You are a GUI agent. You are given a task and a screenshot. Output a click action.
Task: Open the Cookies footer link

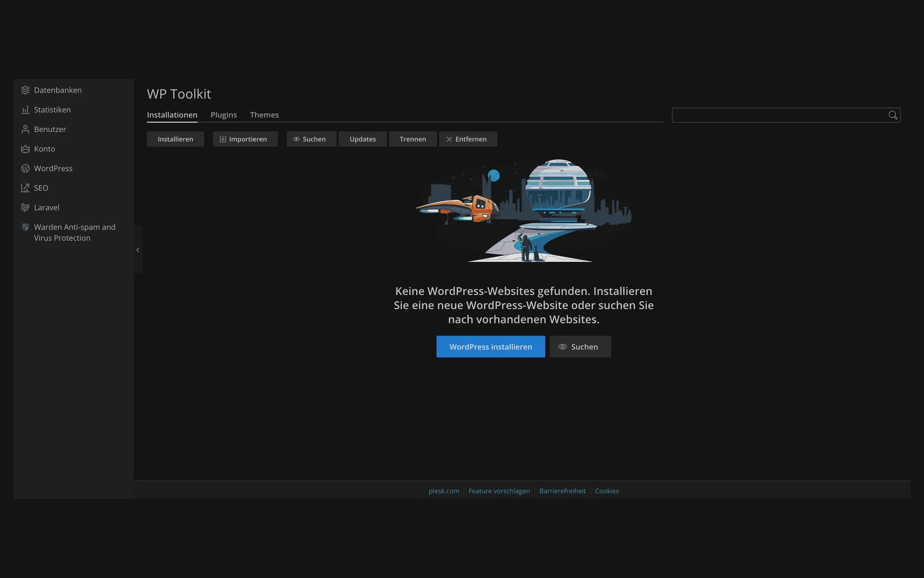tap(607, 491)
